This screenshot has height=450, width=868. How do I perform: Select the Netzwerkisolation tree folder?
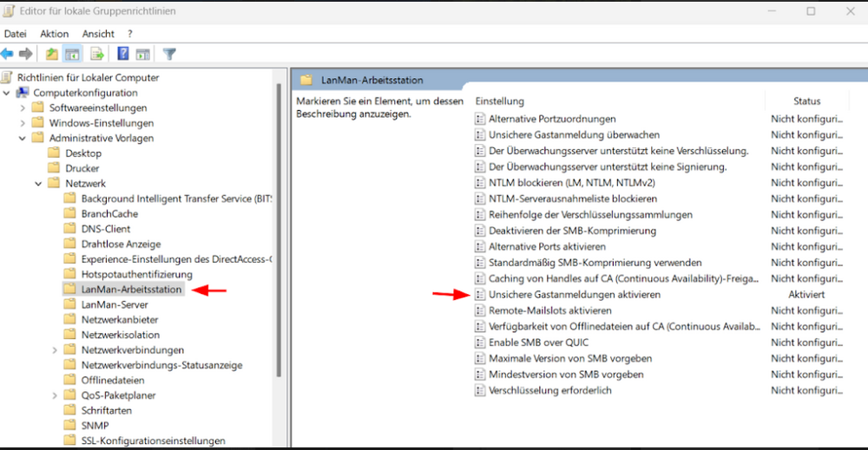[x=120, y=335]
